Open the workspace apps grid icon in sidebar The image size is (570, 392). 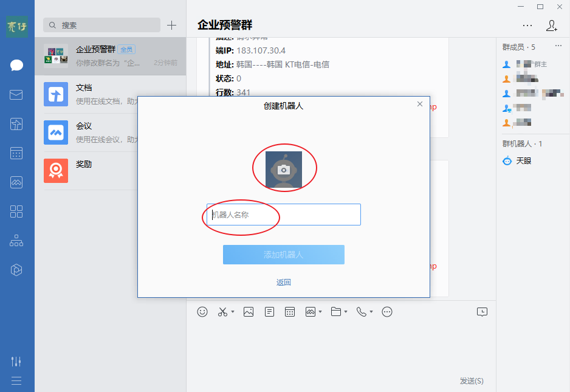pyautogui.click(x=16, y=211)
